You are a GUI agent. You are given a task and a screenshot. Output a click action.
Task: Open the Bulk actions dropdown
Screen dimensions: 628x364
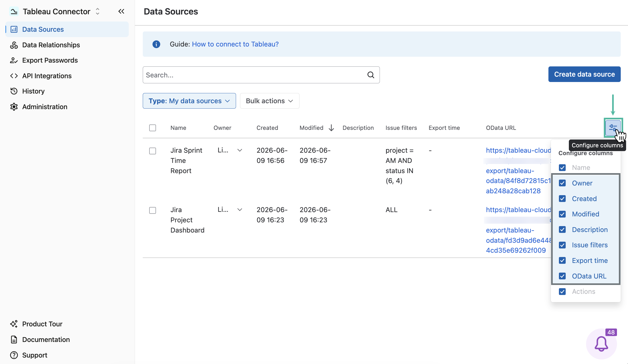270,101
